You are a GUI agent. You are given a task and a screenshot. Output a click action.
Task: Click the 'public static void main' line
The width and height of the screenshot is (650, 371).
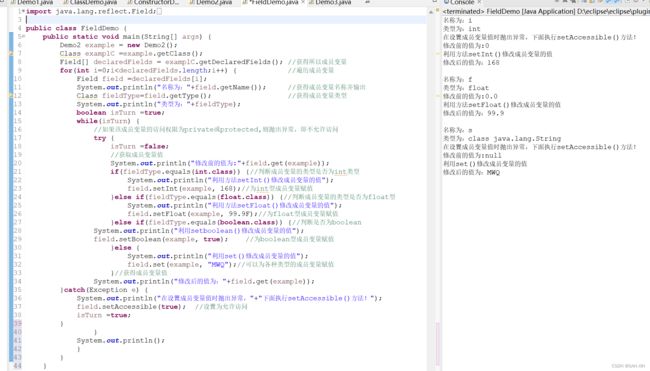coord(127,37)
